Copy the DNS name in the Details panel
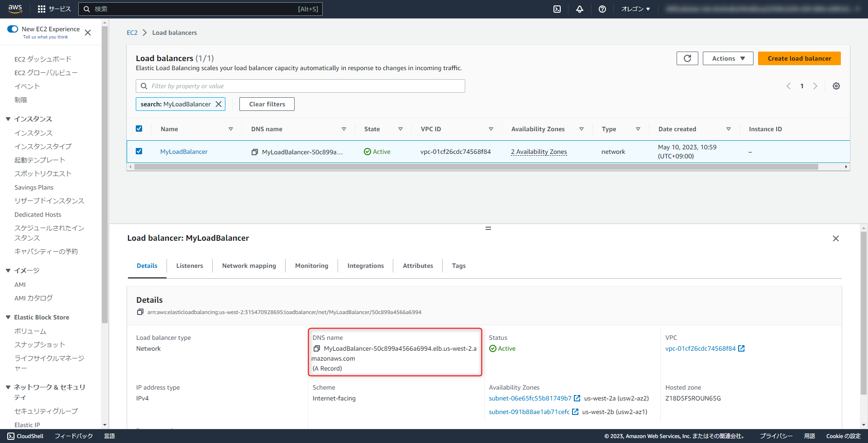Screen dimensions: 868x443 click(317, 348)
